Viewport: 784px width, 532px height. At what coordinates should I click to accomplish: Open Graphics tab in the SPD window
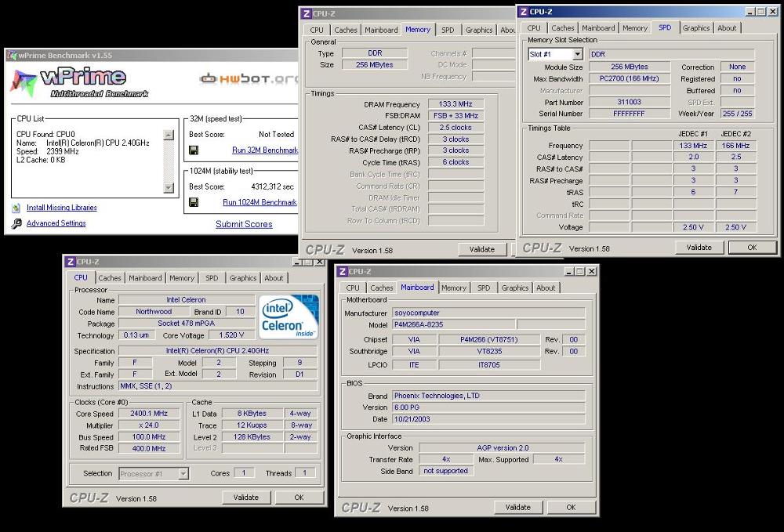696,28
